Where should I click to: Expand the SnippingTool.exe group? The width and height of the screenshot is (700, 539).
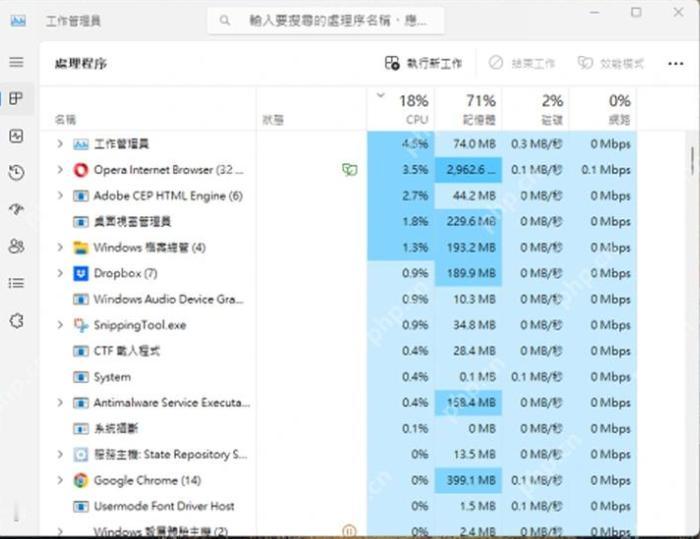coord(60,325)
